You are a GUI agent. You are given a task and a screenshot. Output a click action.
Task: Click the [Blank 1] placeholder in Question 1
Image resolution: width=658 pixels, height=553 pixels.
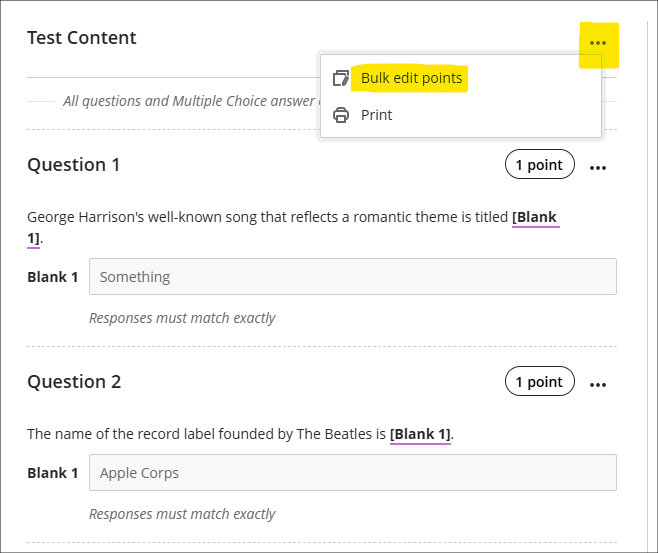point(534,217)
